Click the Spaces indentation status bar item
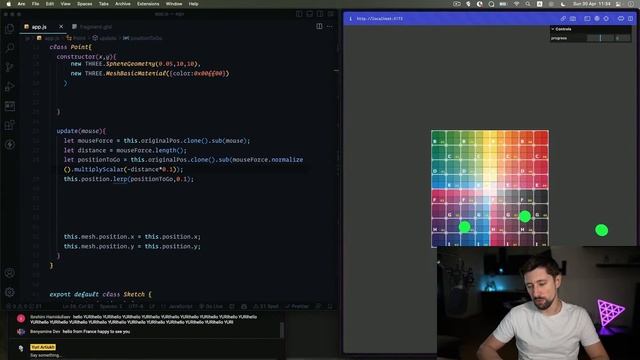This screenshot has width=640, height=360. coord(111,307)
